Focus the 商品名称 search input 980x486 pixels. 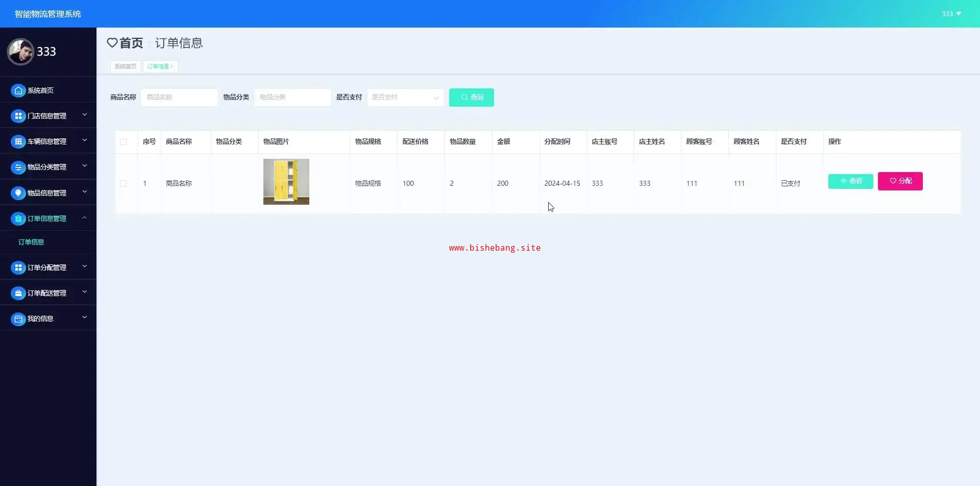[x=180, y=98]
